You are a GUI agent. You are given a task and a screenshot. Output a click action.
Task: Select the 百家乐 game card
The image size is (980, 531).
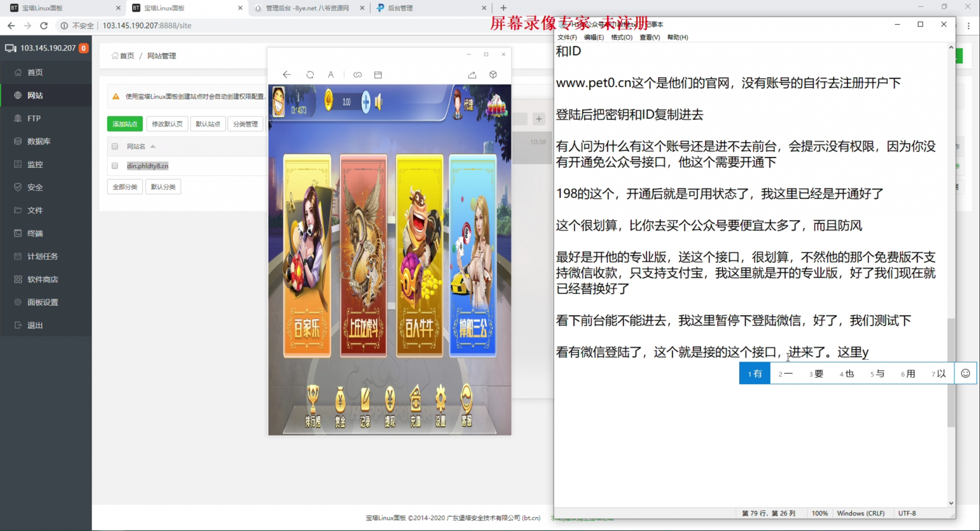coord(307,256)
